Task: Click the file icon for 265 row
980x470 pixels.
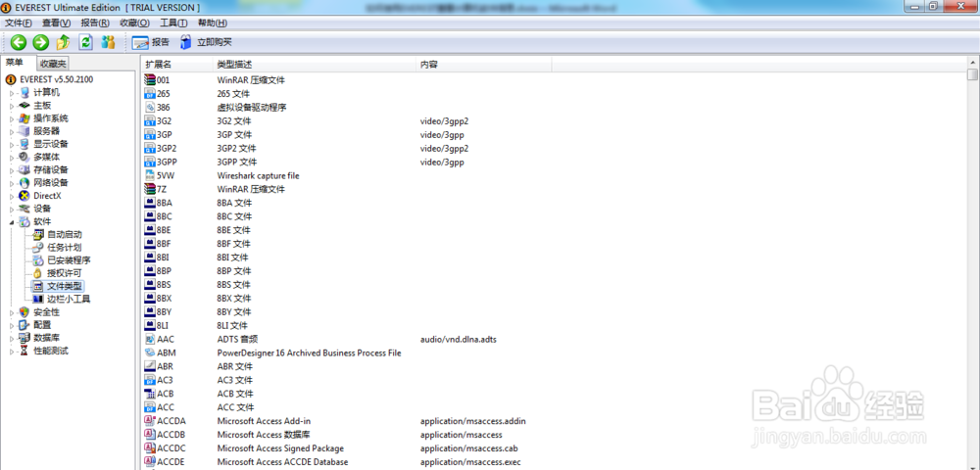Action: click(x=150, y=94)
